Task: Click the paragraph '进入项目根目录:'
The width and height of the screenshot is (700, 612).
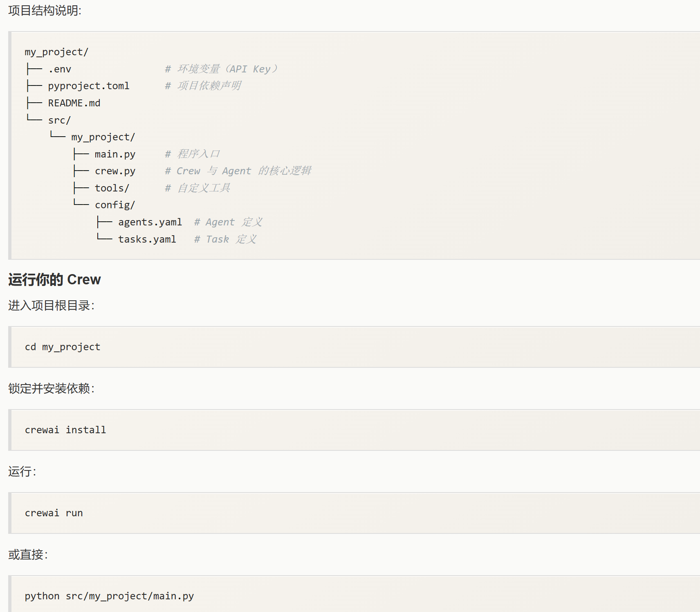Action: [x=51, y=306]
